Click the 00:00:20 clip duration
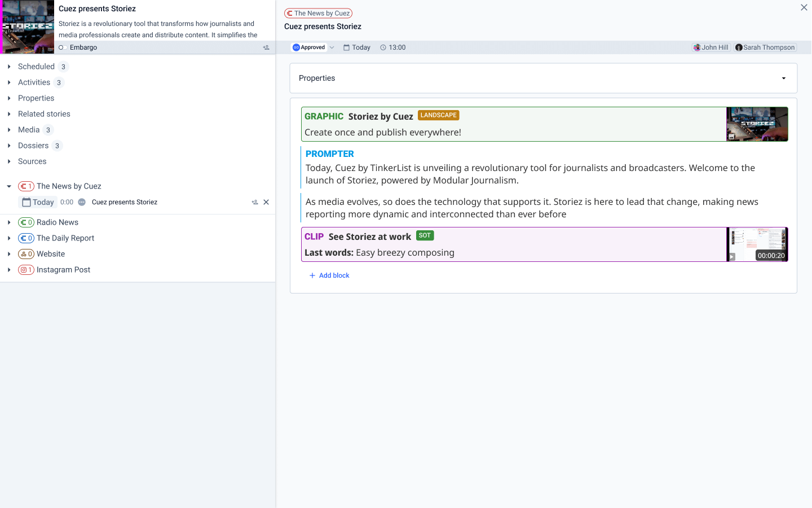 (x=771, y=256)
